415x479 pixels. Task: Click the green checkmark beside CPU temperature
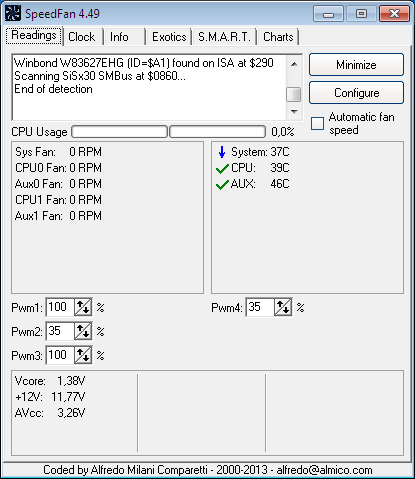coord(222,169)
